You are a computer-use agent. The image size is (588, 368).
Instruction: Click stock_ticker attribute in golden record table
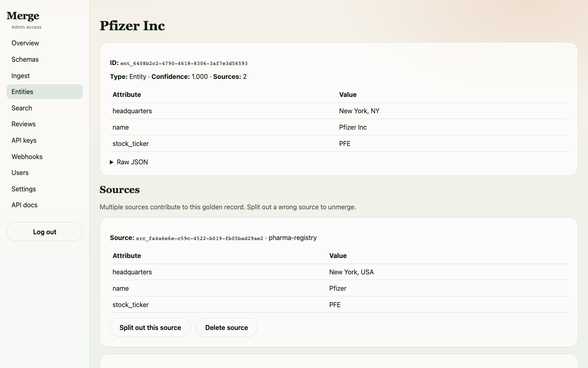(x=131, y=144)
